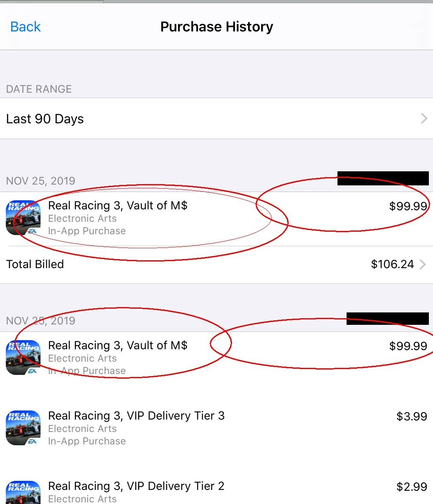Tap Electronic Arts under VIP Delivery Tier 3

[x=82, y=429]
